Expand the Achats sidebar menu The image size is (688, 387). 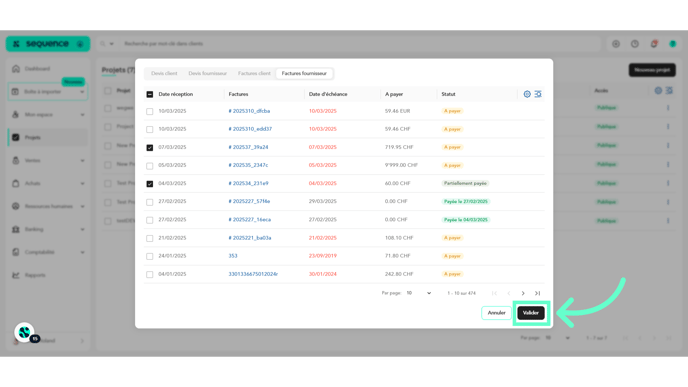(x=47, y=183)
